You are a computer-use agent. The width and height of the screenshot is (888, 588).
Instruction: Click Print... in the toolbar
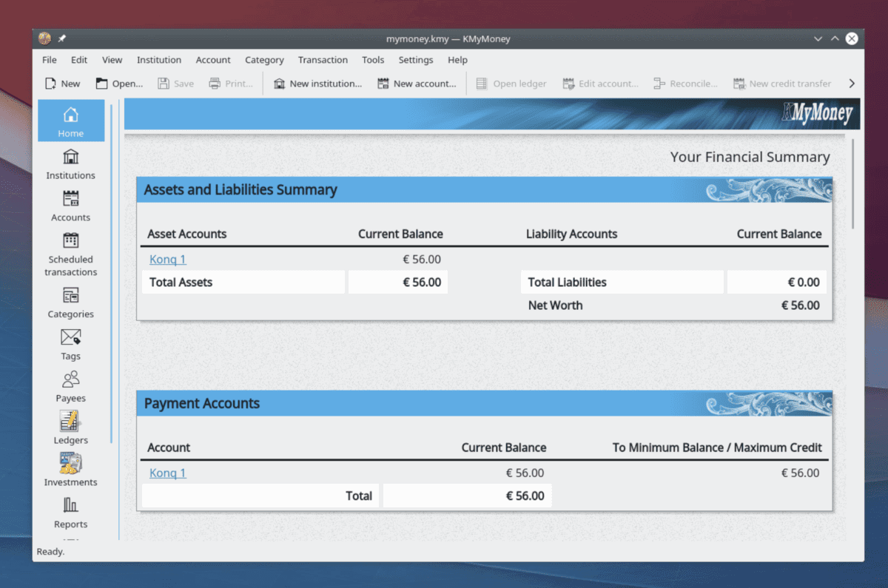(231, 84)
